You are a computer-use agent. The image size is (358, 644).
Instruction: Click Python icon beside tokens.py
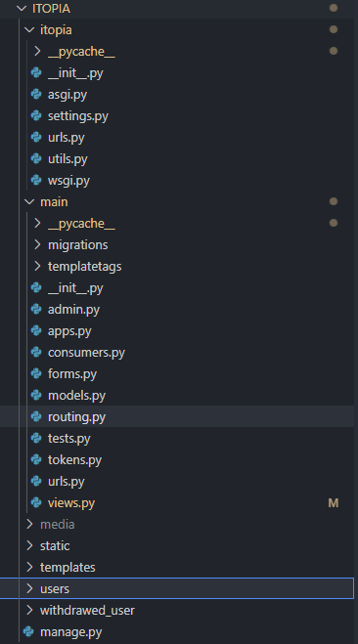click(36, 459)
